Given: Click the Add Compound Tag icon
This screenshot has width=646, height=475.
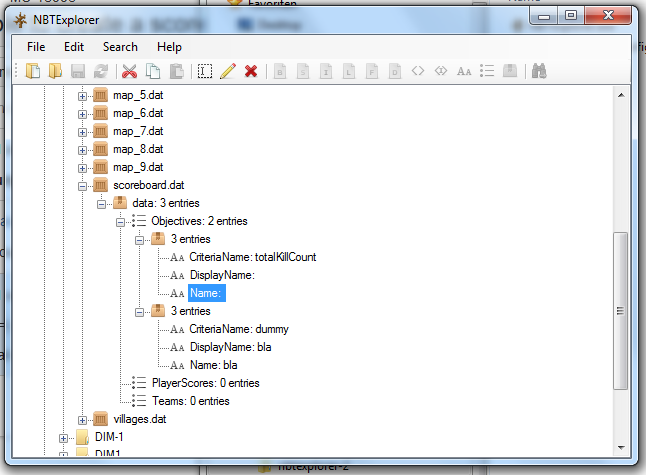Looking at the screenshot, I should [x=510, y=71].
